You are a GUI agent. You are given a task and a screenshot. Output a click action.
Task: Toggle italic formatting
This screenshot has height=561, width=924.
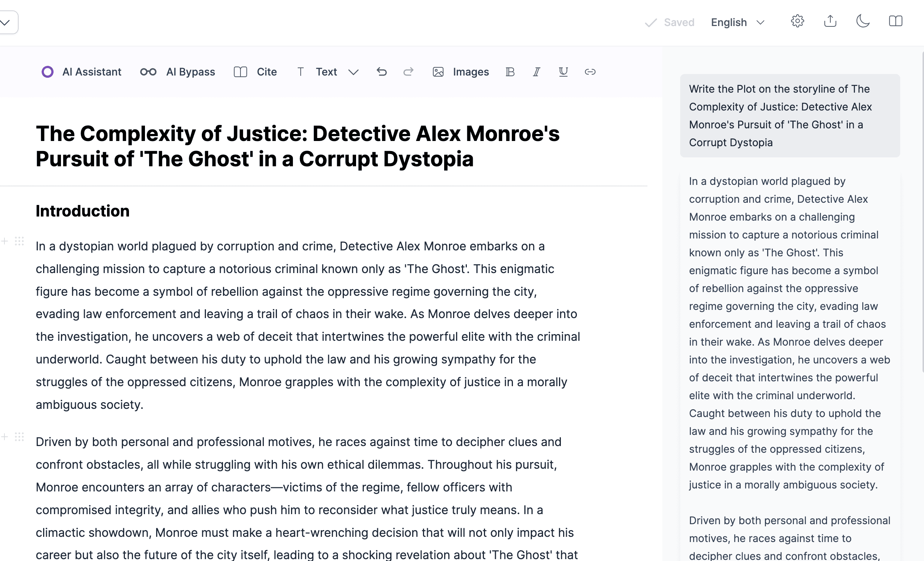pyautogui.click(x=537, y=72)
